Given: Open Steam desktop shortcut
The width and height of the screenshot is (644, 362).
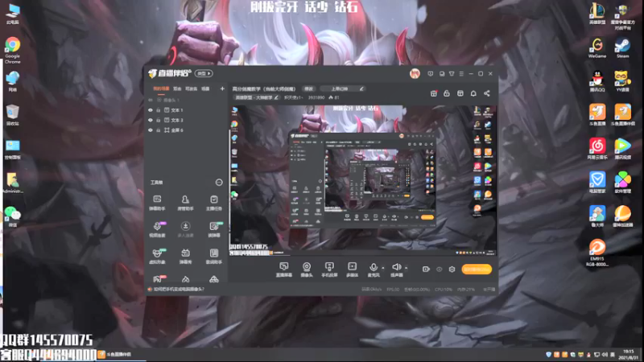Looking at the screenshot, I should [x=622, y=48].
